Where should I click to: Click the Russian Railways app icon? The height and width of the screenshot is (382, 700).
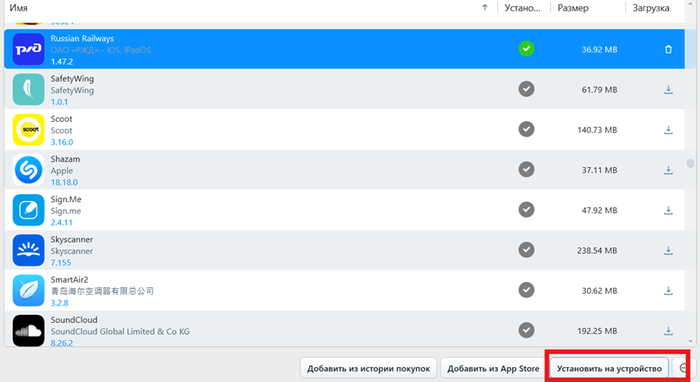[29, 49]
